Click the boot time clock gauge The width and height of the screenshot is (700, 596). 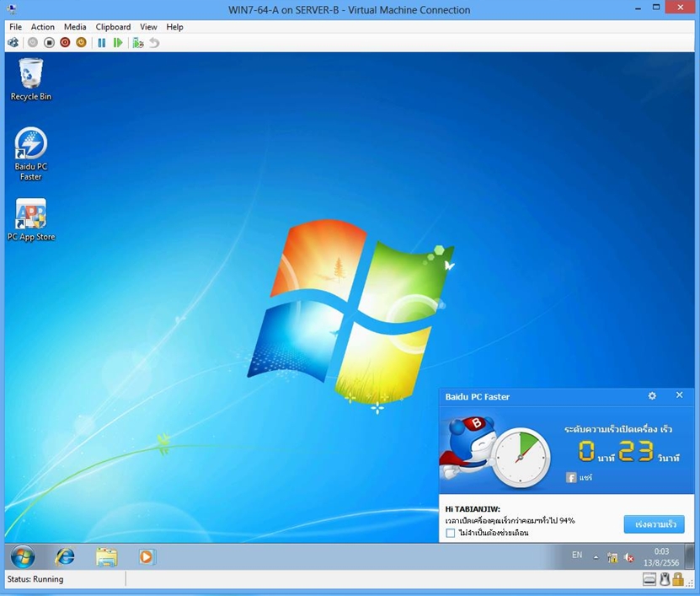pos(521,457)
